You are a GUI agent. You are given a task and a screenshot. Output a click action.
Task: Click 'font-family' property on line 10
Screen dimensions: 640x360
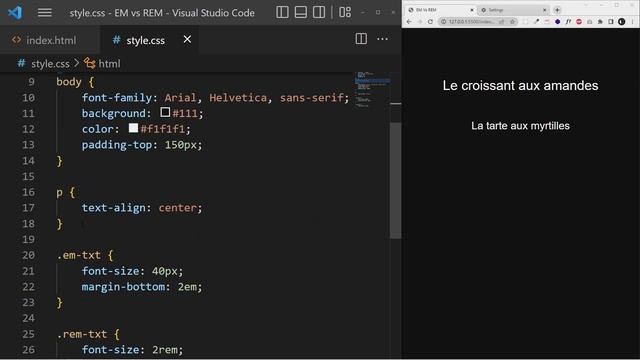pyautogui.click(x=117, y=98)
